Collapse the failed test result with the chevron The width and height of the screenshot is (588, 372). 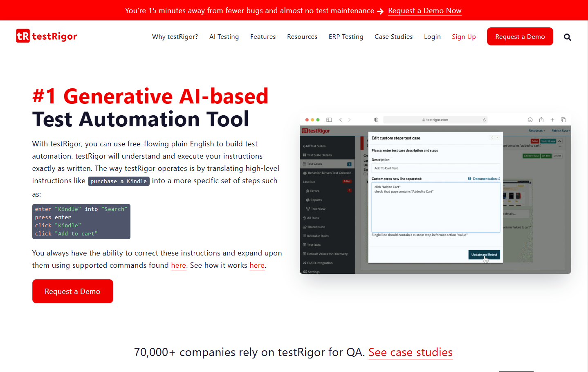pyautogui.click(x=559, y=141)
